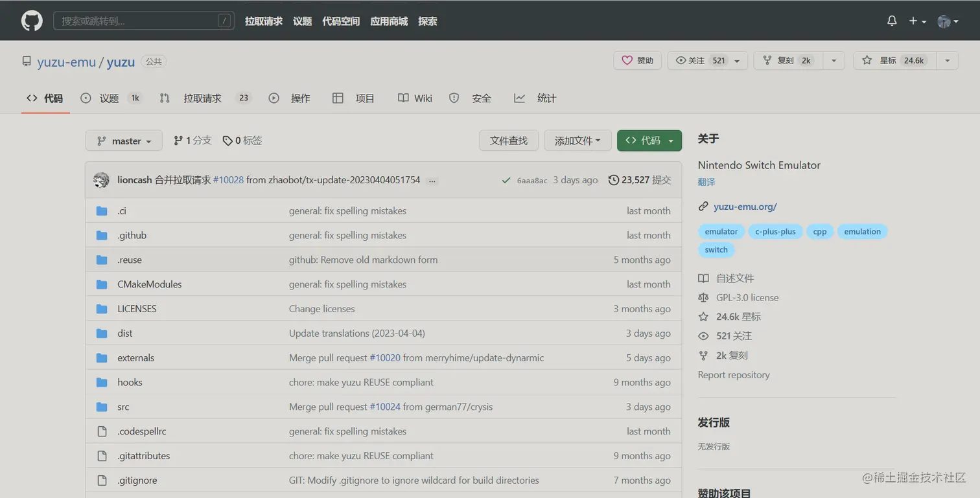This screenshot has width=980, height=498.
Task: Open 探索 in the top navigation
Action: [427, 21]
